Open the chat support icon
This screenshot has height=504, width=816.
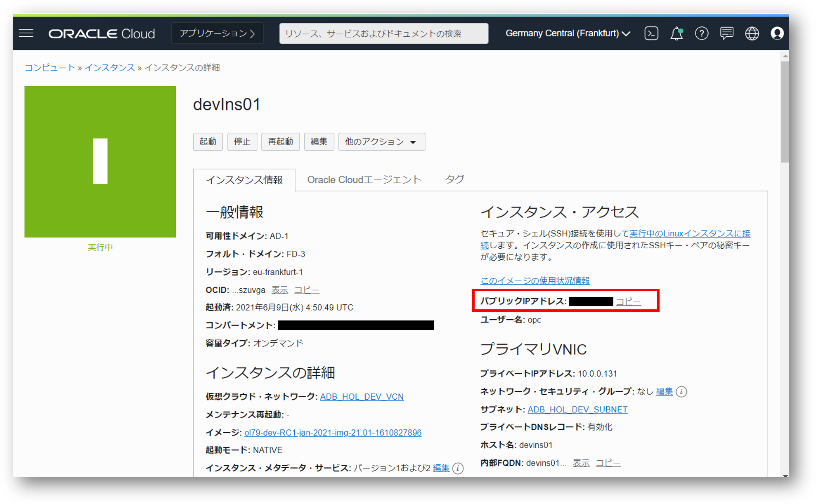726,33
